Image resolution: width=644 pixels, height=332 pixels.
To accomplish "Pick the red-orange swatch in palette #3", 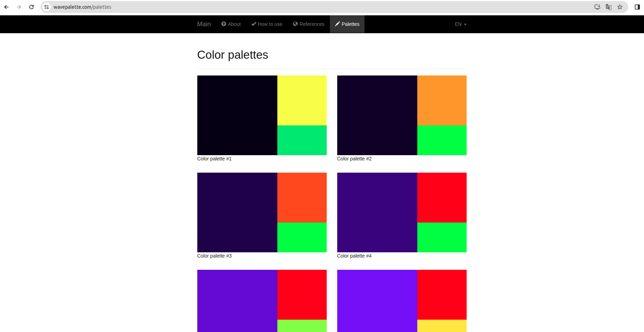I will [302, 197].
